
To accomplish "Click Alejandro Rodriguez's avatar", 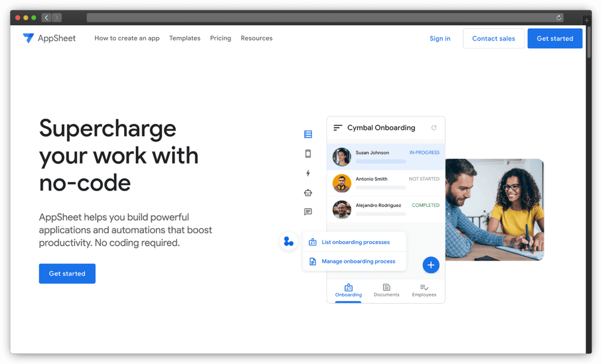I will click(x=342, y=210).
